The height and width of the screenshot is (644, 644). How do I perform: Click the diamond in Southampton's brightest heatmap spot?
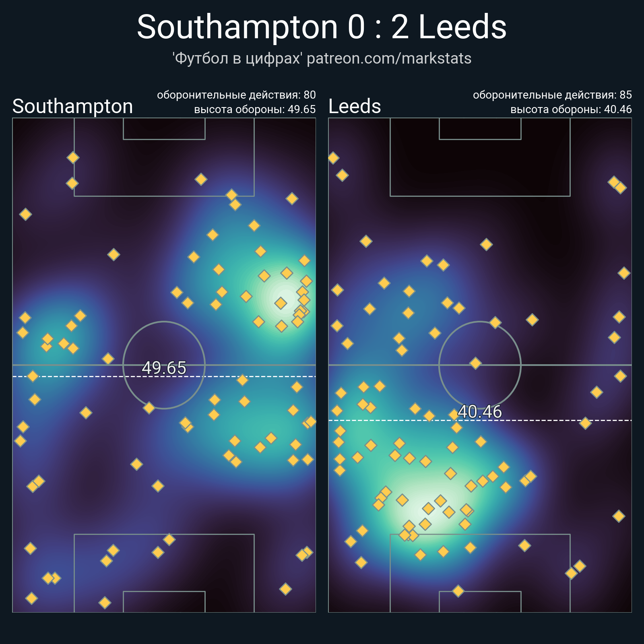coord(281,303)
